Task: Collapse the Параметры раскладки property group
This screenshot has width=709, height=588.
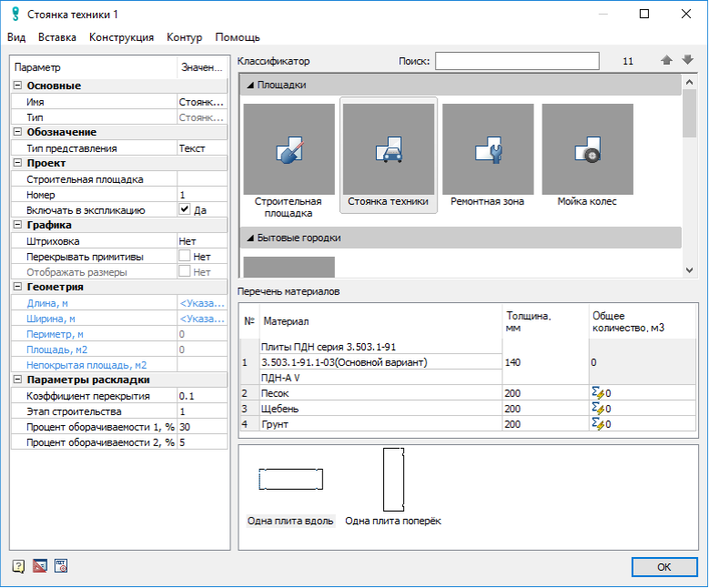Action: [17, 380]
